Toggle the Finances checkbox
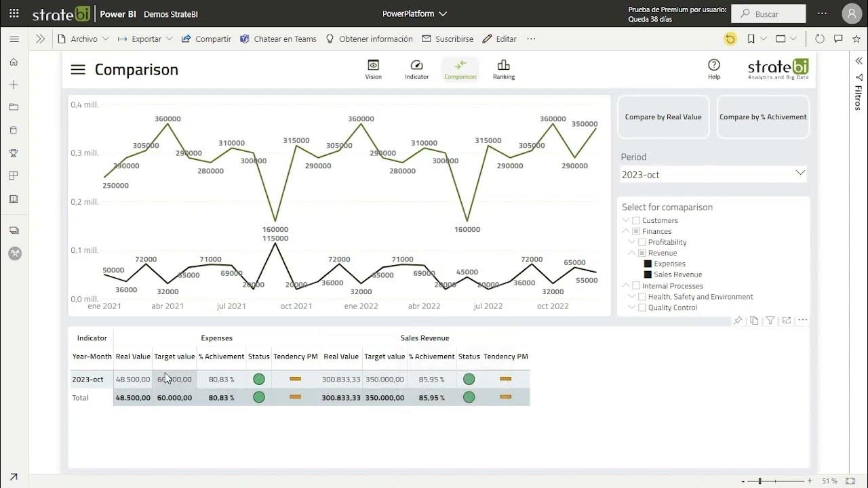Screen dimensions: 868x488 [x=636, y=231]
